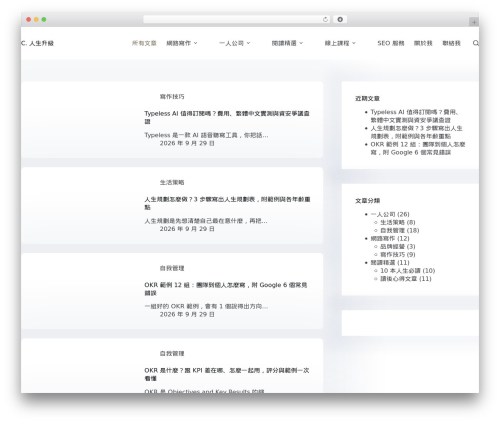Open 人生規劃怎麼做 link in 近期文章 sidebar
Screen dimensions: 500x423
[416, 132]
